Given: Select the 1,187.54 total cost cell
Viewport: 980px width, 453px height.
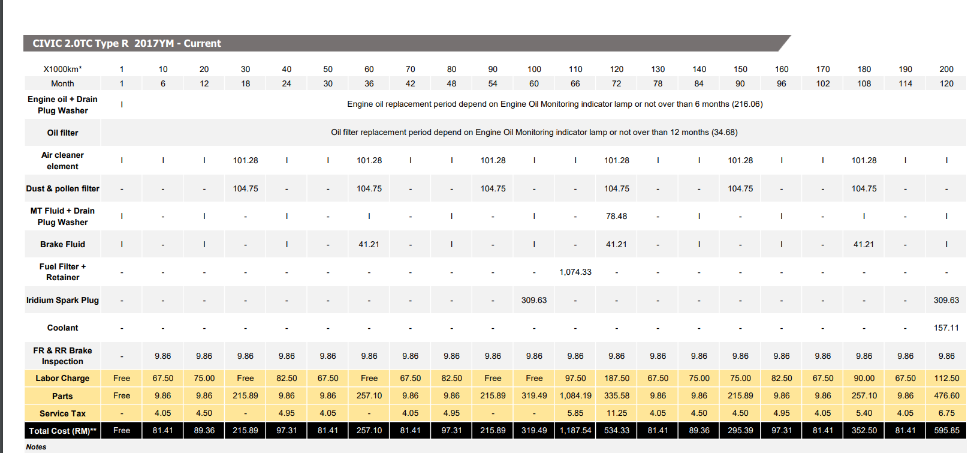Looking at the screenshot, I should 575,430.
